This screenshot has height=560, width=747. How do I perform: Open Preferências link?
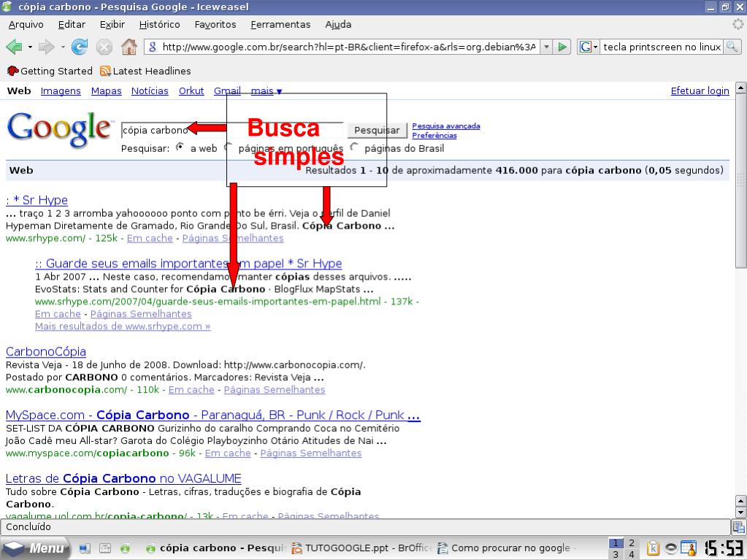(434, 135)
